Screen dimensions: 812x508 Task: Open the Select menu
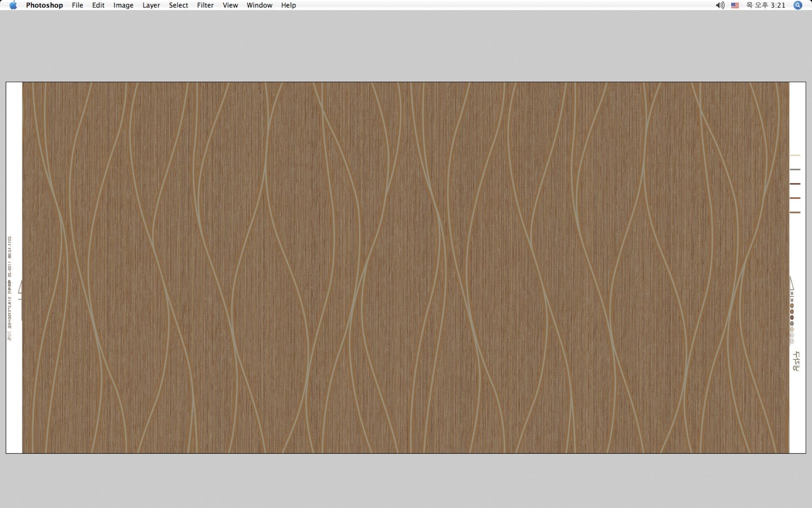coord(178,5)
